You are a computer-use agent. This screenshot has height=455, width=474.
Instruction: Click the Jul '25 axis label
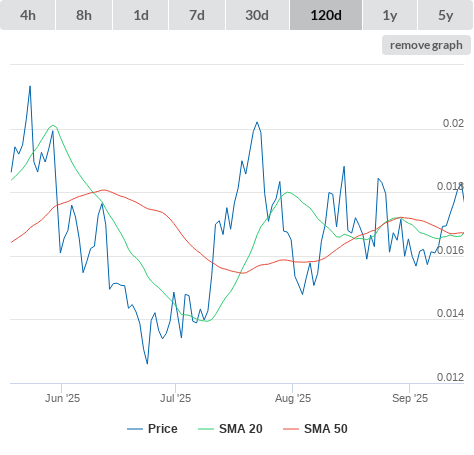[176, 398]
